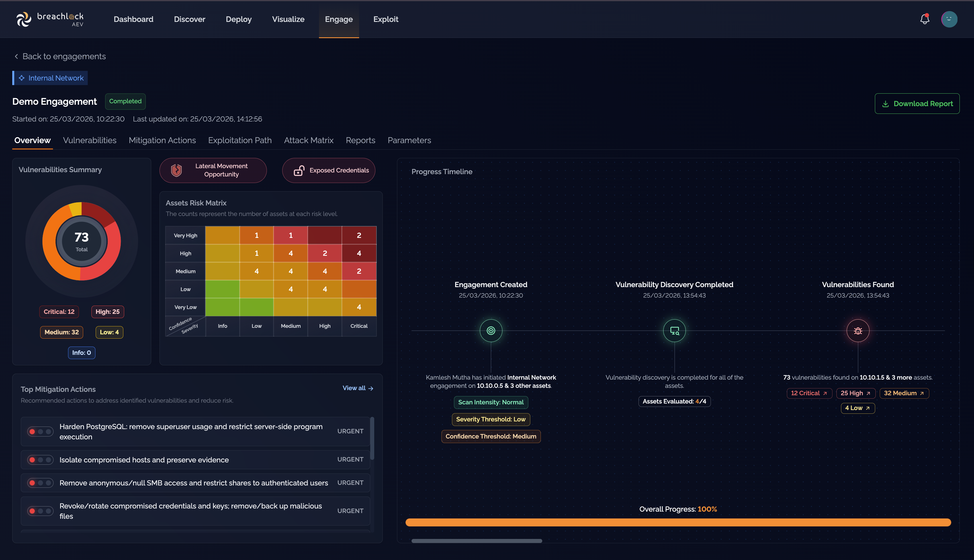Click the Progress Timeline horizontal scrollbar
The width and height of the screenshot is (974, 560).
[x=476, y=541]
